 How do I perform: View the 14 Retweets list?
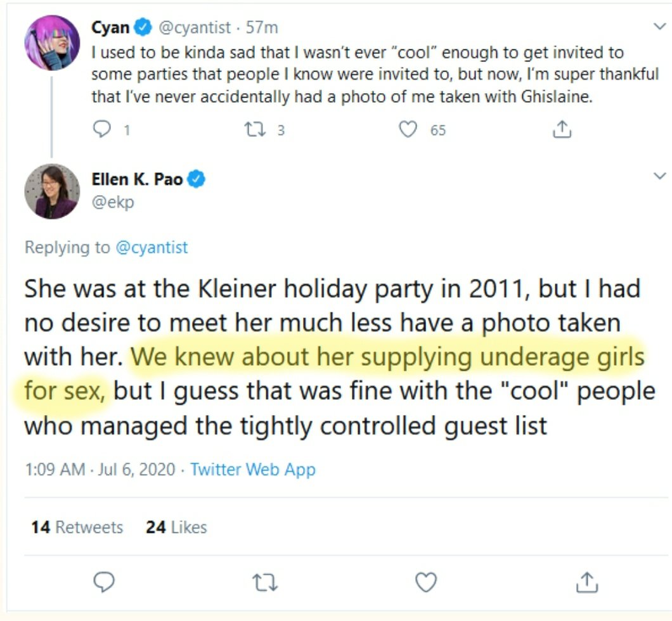(x=77, y=527)
